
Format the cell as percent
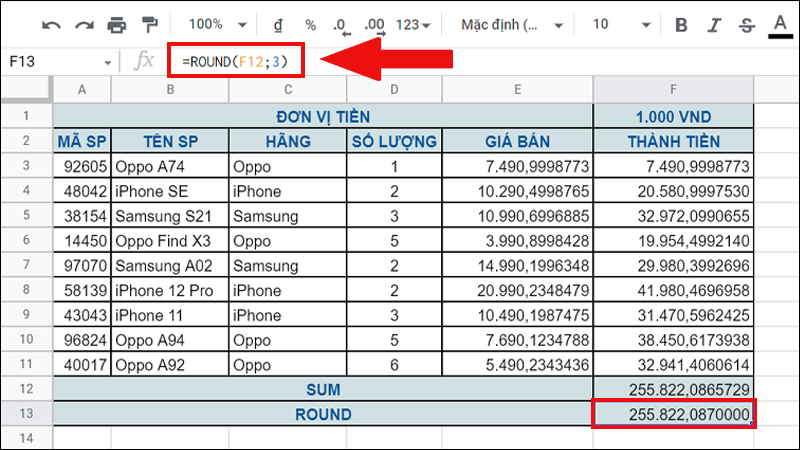310,24
